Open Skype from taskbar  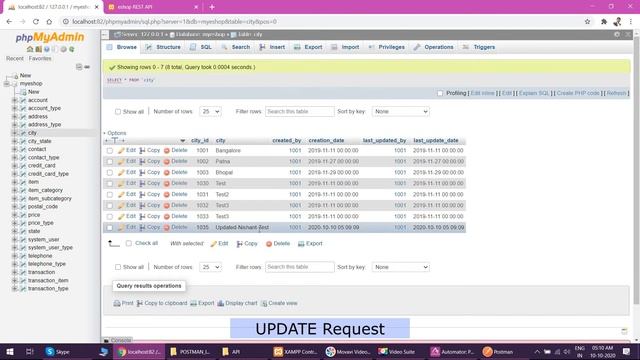click(x=57, y=351)
